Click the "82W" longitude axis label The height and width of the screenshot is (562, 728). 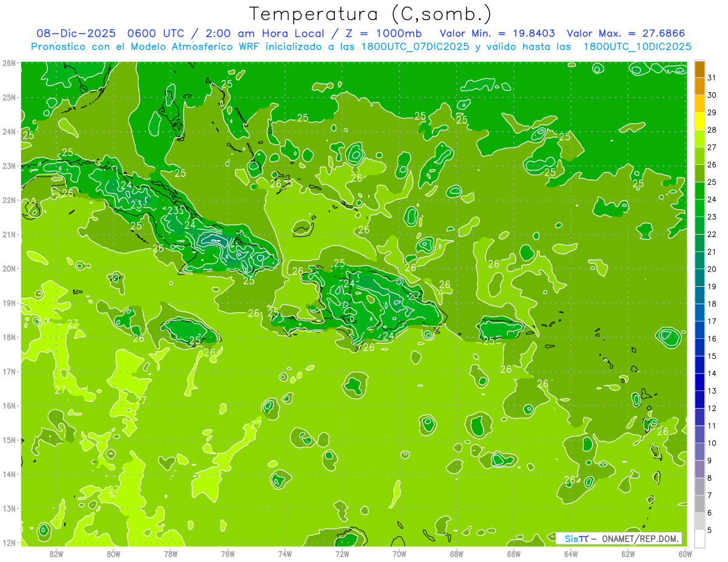[x=56, y=554]
